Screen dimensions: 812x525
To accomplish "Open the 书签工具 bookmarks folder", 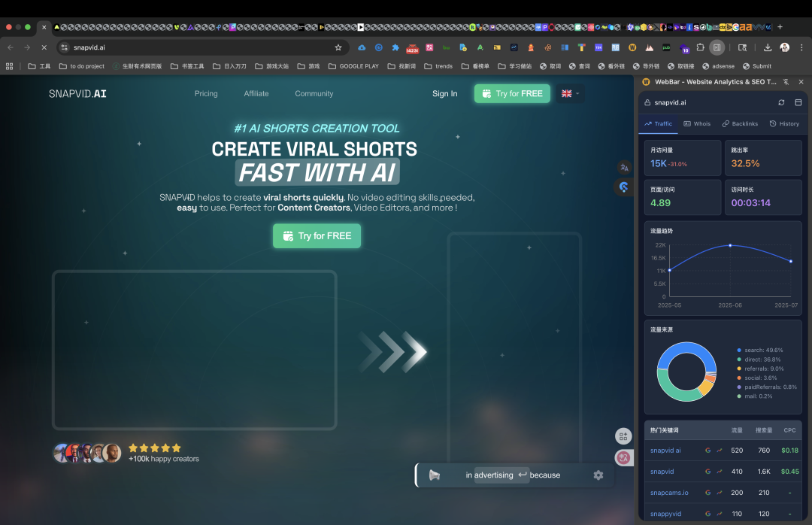I will pyautogui.click(x=187, y=66).
